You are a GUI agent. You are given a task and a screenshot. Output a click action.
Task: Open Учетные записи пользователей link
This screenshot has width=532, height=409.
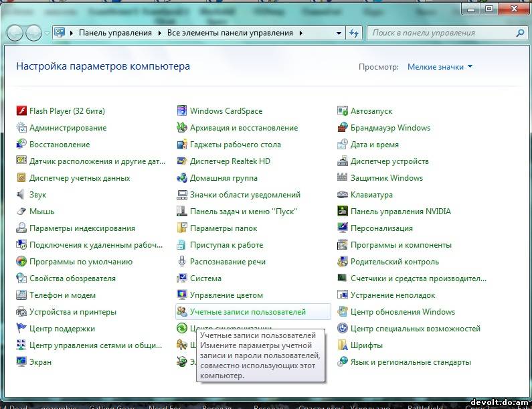tap(248, 311)
